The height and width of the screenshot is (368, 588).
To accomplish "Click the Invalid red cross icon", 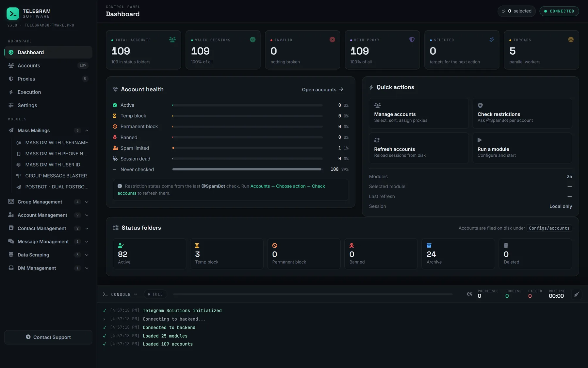I will click(332, 40).
